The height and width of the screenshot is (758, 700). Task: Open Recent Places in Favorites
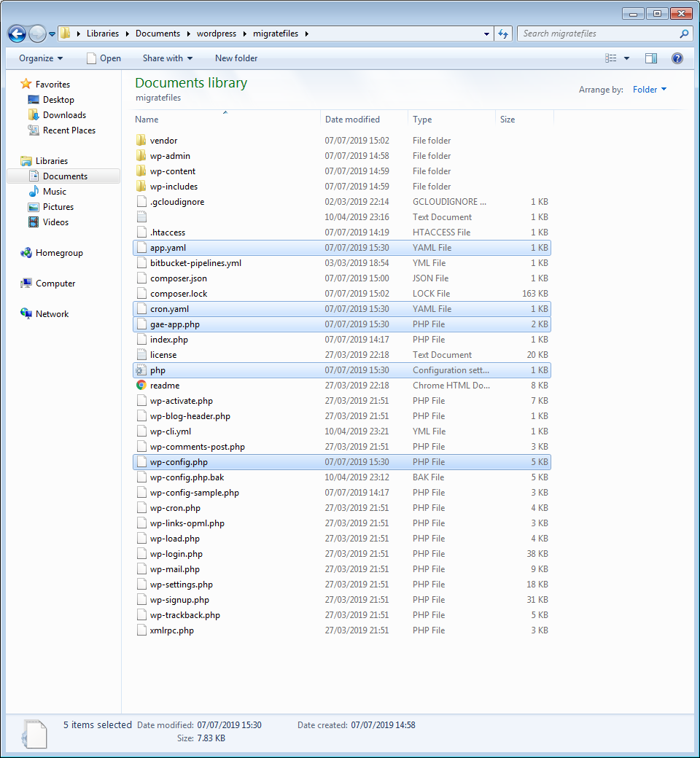click(x=69, y=130)
